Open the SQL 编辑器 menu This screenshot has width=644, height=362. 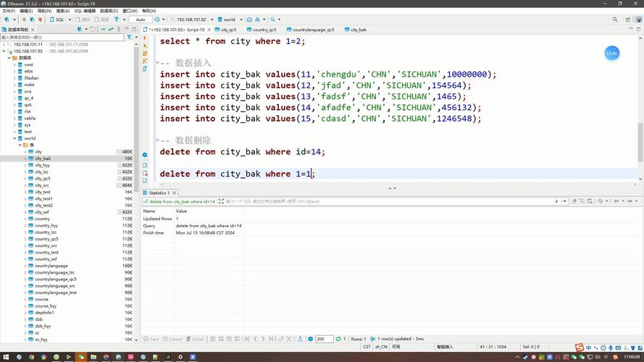(x=85, y=11)
